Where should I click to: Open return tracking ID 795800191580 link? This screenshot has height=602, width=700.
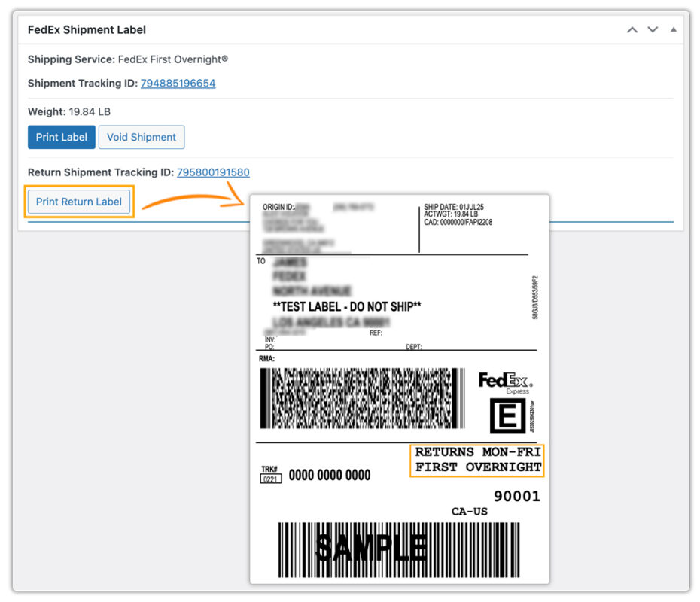click(213, 172)
